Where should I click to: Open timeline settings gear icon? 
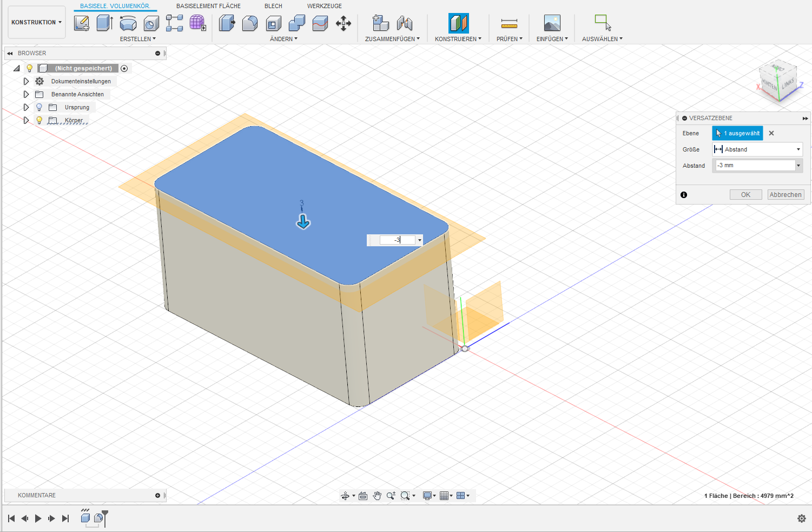(x=802, y=518)
